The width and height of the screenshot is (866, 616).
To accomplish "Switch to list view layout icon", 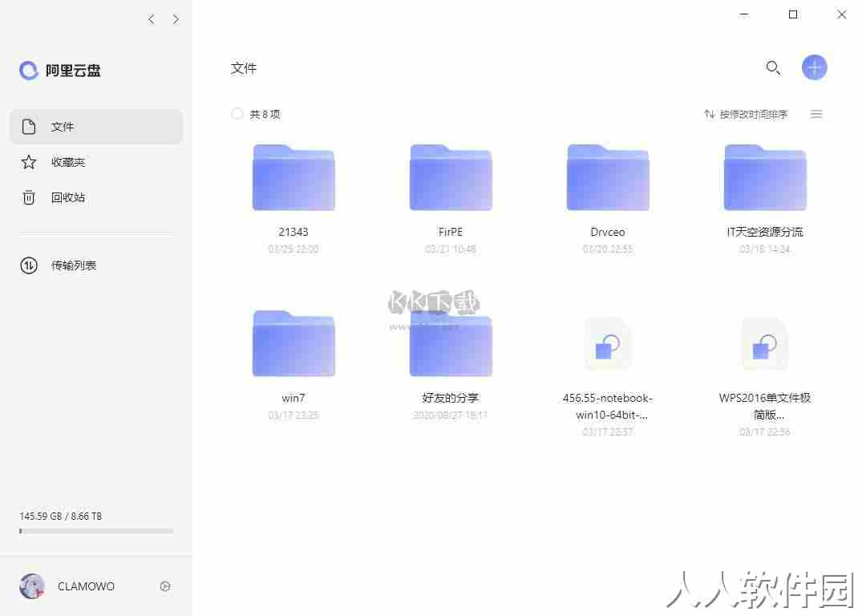I will pos(816,115).
